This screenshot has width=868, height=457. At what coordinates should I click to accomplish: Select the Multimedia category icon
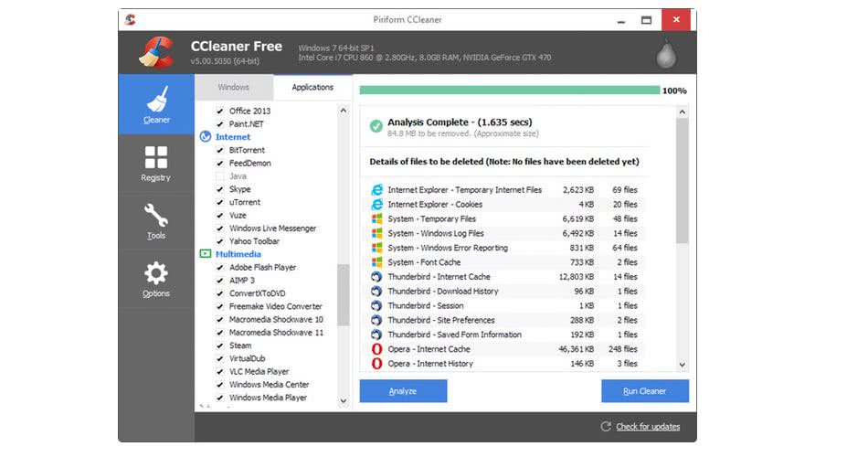click(206, 254)
